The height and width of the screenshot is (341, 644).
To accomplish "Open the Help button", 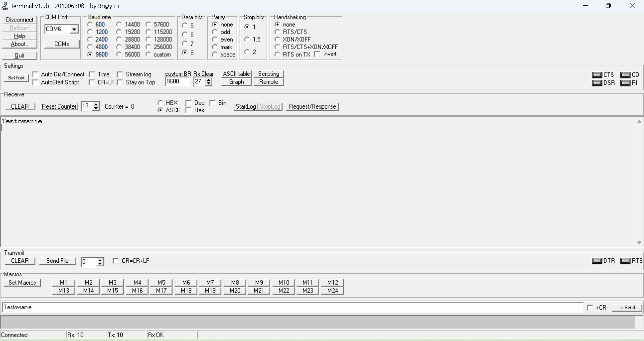I will click(20, 36).
